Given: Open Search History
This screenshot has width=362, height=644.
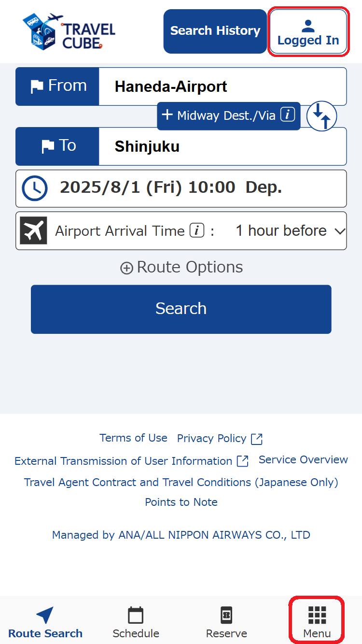Looking at the screenshot, I should point(215,31).
